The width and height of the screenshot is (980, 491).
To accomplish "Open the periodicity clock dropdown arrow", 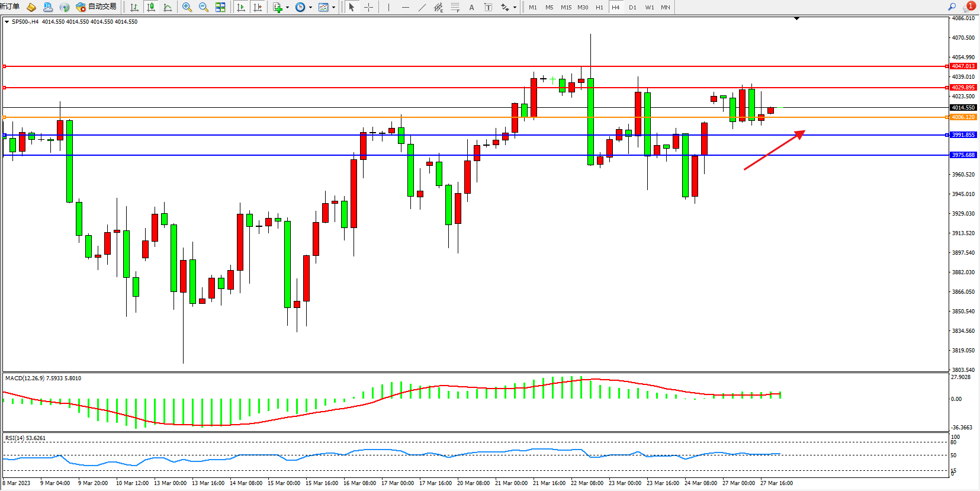I will coord(310,8).
